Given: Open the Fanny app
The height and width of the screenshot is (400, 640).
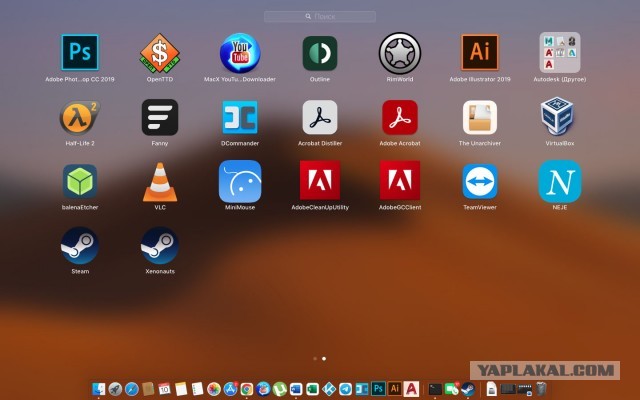Looking at the screenshot, I should coord(160,117).
